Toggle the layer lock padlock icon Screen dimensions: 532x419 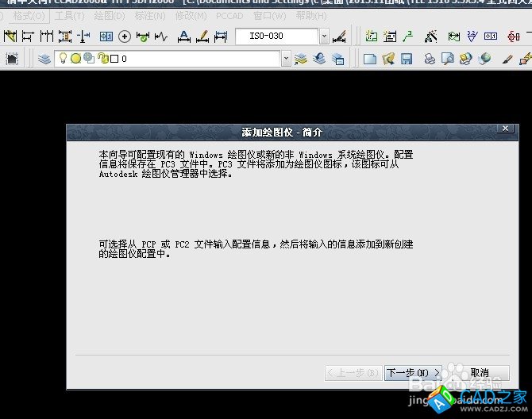click(x=102, y=59)
